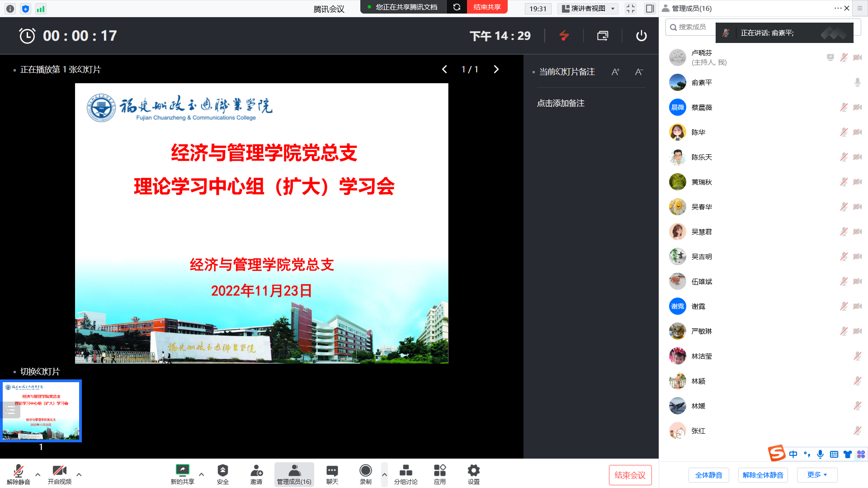This screenshot has width=868, height=488.
Task: Go to next slide arrow
Action: (x=496, y=69)
